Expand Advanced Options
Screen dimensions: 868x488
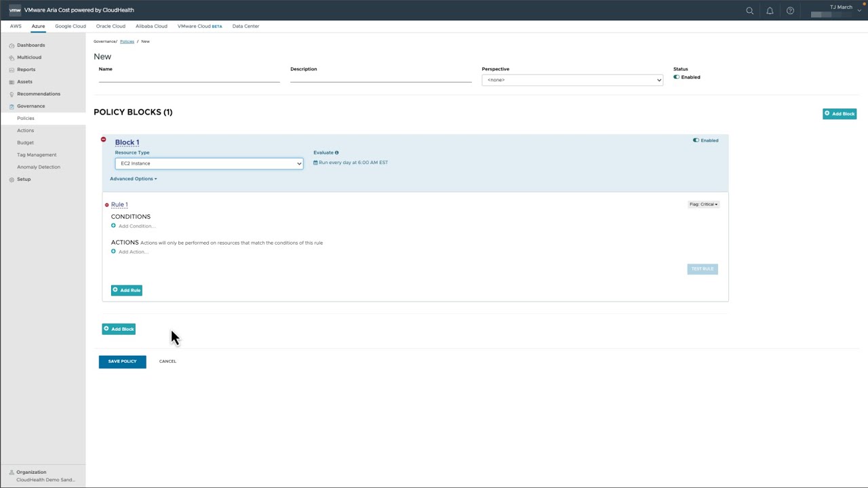click(x=134, y=179)
